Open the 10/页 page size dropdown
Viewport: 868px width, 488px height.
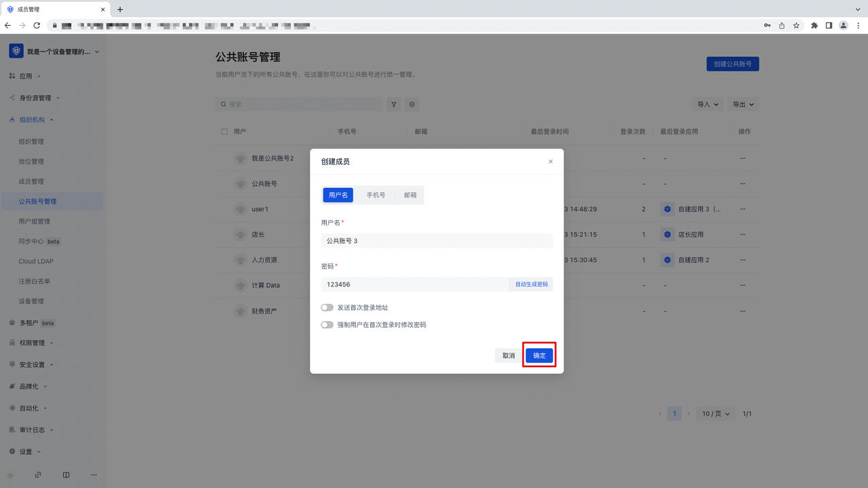(716, 413)
